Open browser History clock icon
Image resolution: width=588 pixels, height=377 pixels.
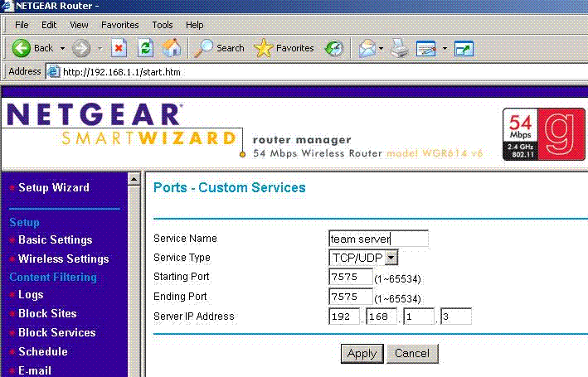[333, 48]
